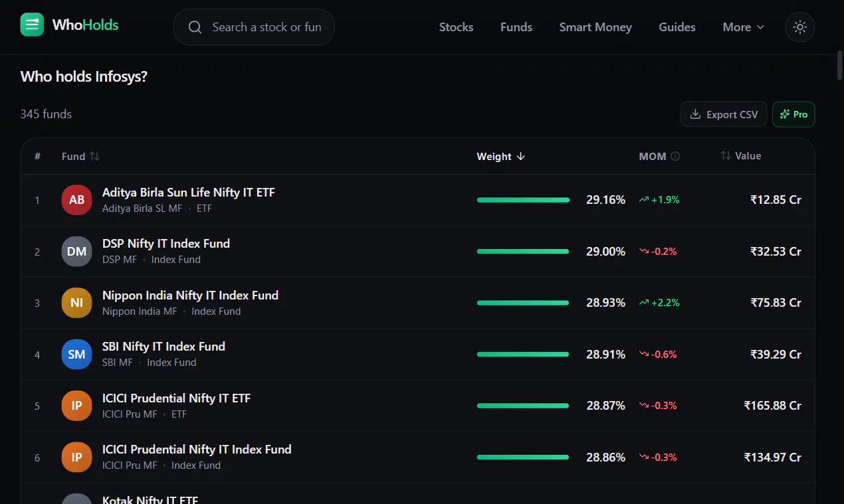The image size is (844, 504).
Task: Click the ₹165.88 Cr value
Action: point(772,406)
